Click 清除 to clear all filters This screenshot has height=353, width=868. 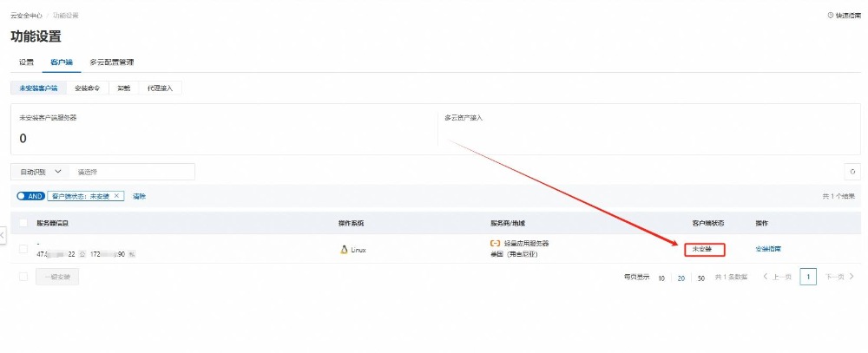[x=139, y=196]
